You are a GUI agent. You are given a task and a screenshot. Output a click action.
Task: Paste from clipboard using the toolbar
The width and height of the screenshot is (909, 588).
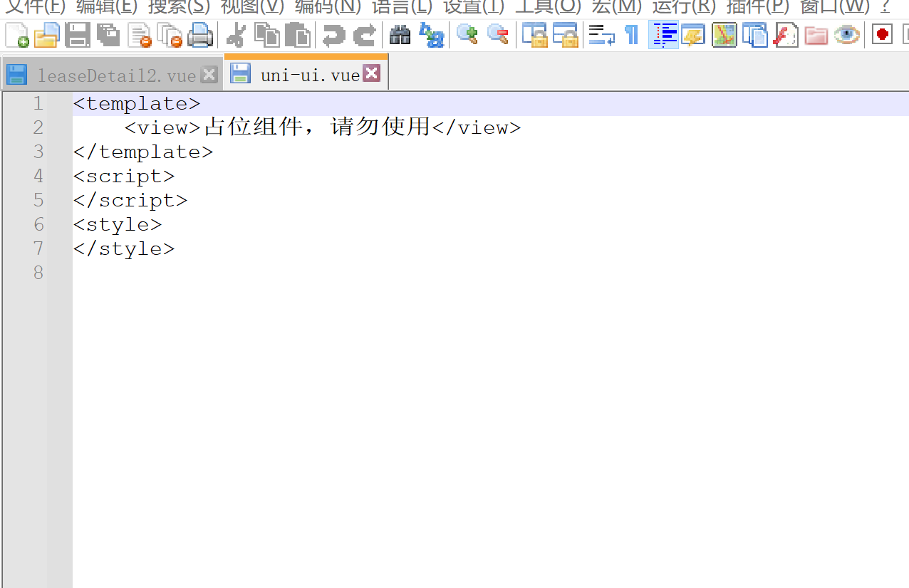(298, 35)
